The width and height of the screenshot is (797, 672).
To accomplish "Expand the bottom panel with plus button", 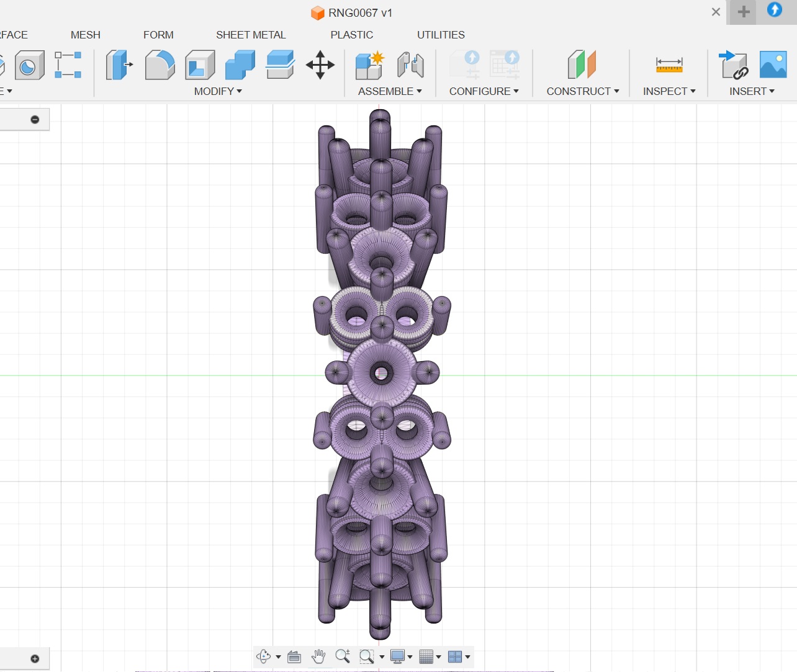I will click(x=35, y=658).
